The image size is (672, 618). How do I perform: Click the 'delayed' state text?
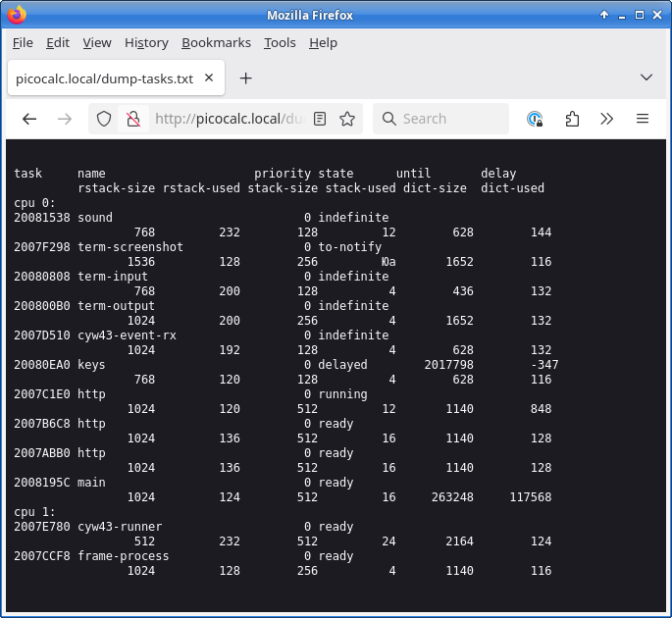342,365
